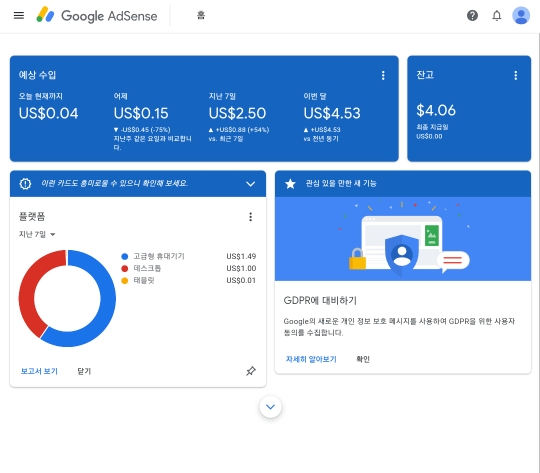Click the 관심 있을 만한 새 기능 header text
540x473 pixels.
(x=341, y=184)
